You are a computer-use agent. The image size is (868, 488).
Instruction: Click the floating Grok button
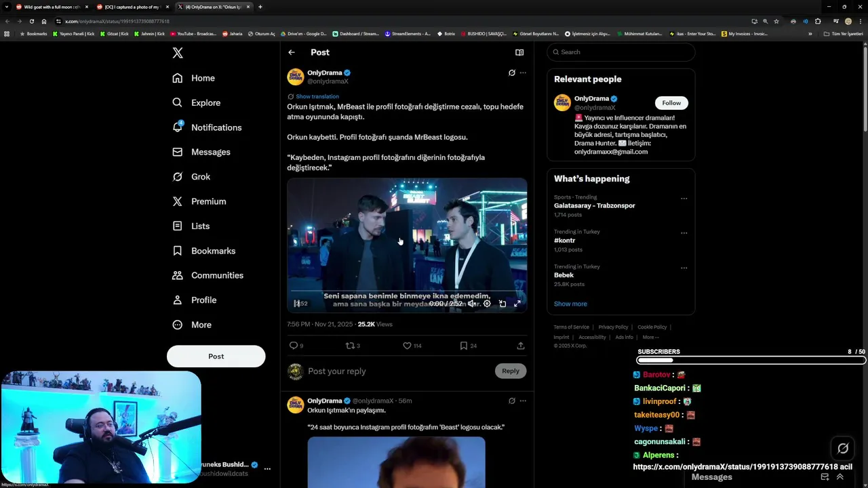(x=843, y=449)
